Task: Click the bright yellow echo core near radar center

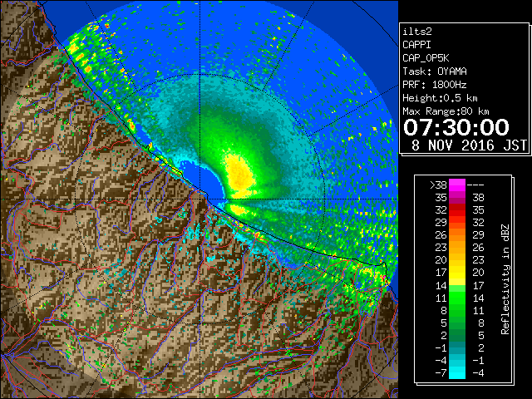Action: pos(240,175)
